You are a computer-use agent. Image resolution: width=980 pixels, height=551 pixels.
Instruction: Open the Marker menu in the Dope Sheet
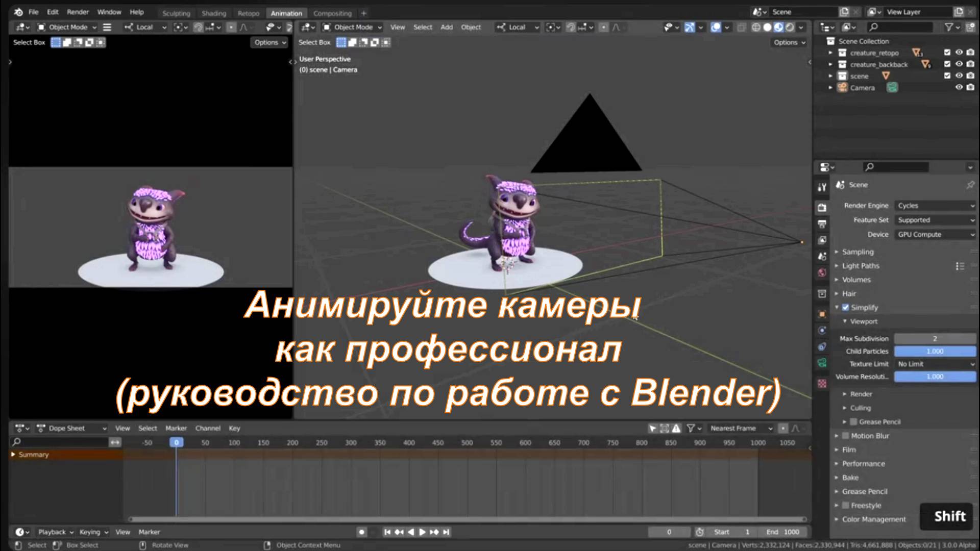tap(176, 429)
